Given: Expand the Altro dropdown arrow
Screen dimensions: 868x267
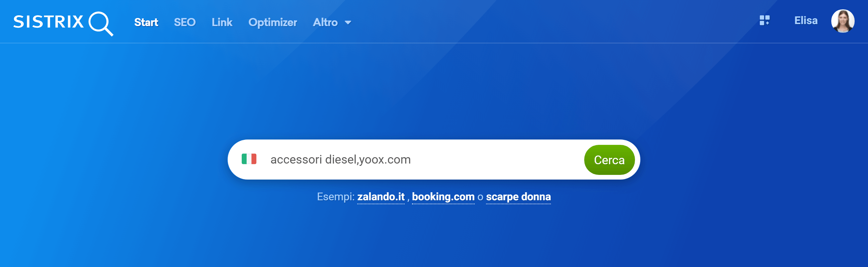Looking at the screenshot, I should point(348,23).
